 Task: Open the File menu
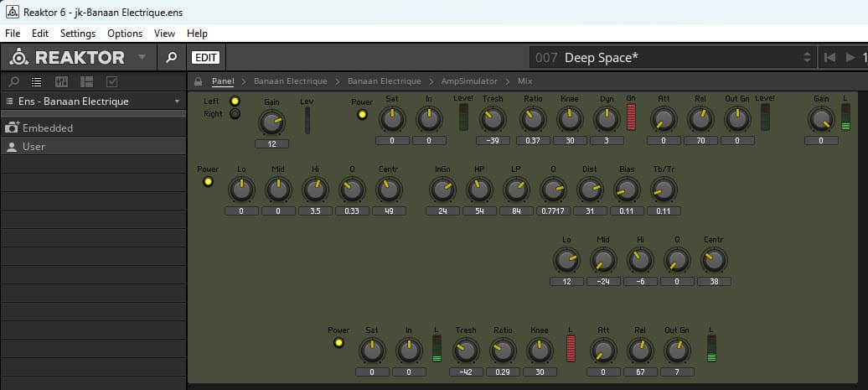click(x=13, y=34)
